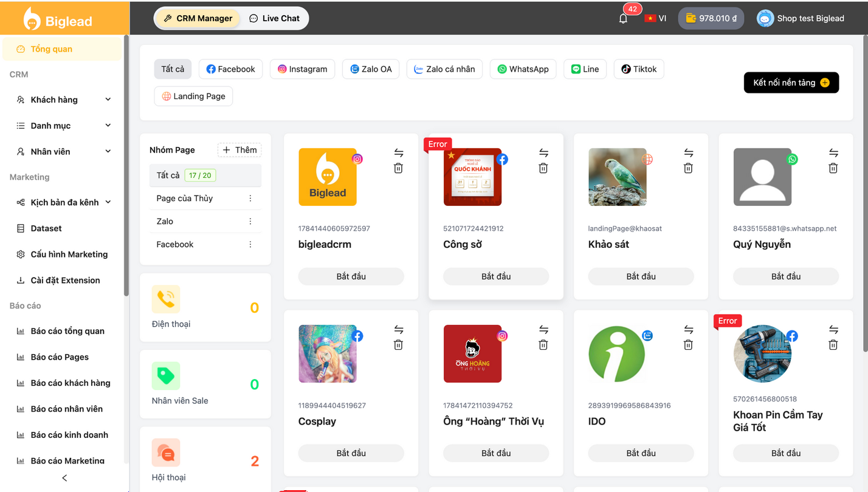
Task: Click the swap arrows icon on Công sở card
Action: 543,152
